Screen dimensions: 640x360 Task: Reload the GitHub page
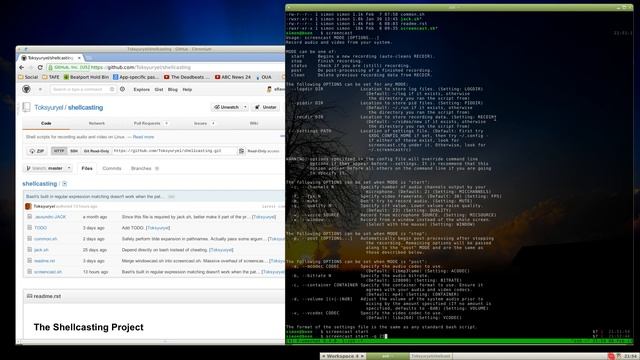(40, 67)
